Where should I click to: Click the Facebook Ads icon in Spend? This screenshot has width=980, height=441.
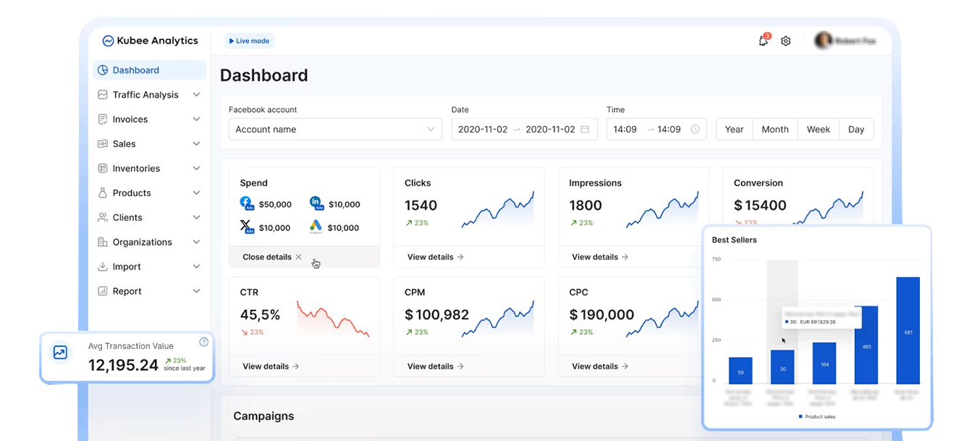[247, 203]
